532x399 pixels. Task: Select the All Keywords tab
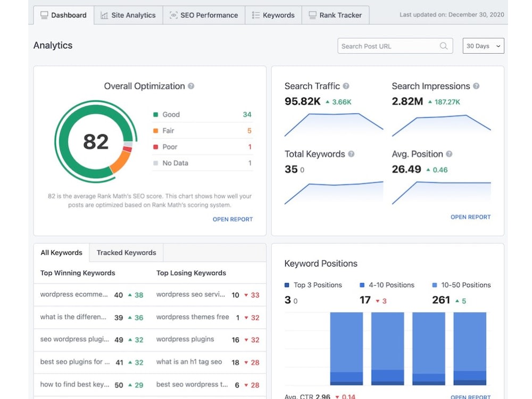click(x=61, y=253)
